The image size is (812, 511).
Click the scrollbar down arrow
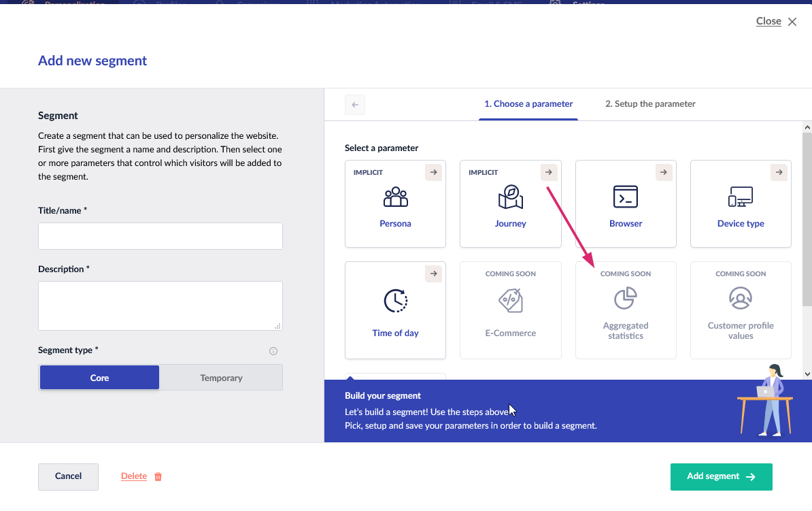coord(807,374)
